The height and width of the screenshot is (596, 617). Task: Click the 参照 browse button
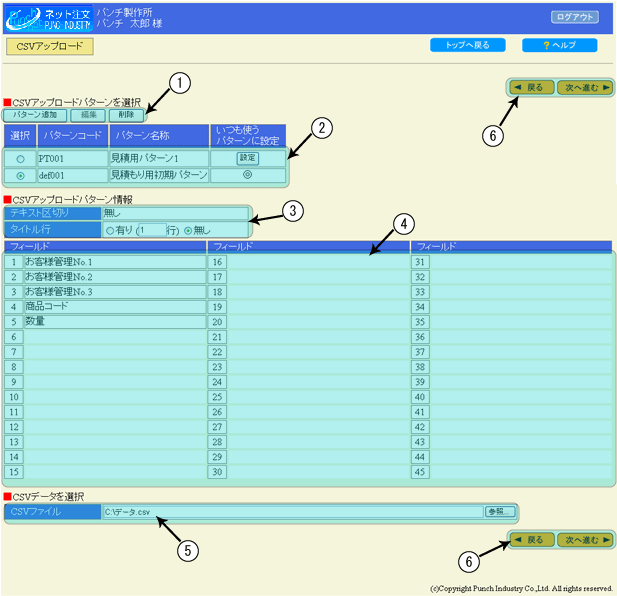(500, 512)
